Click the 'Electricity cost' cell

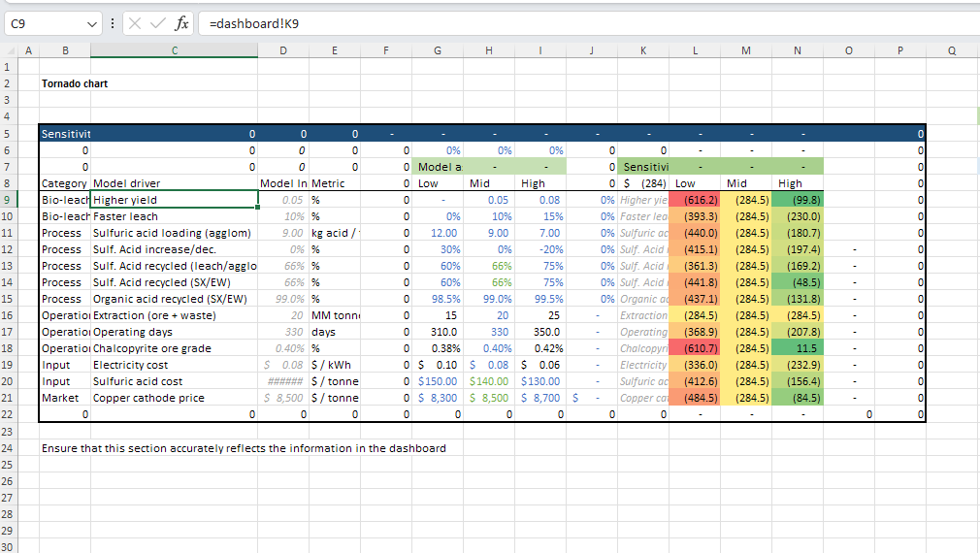click(175, 365)
